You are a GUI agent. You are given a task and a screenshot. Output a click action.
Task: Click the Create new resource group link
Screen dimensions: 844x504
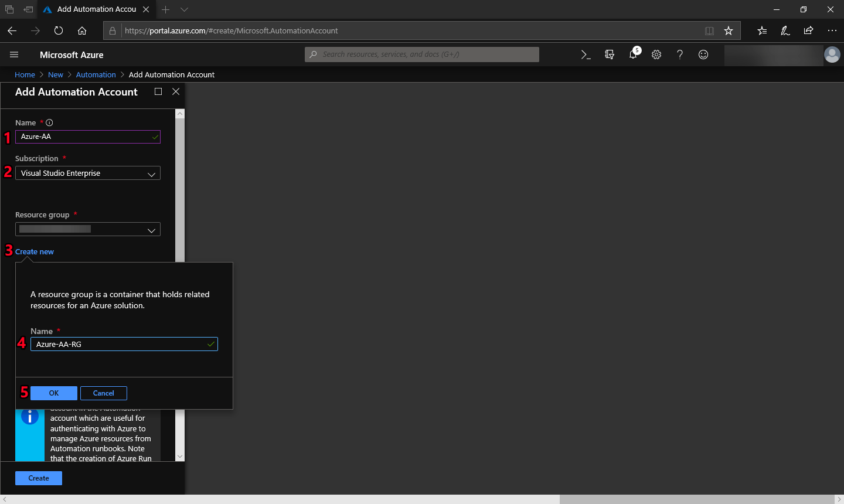tap(35, 252)
